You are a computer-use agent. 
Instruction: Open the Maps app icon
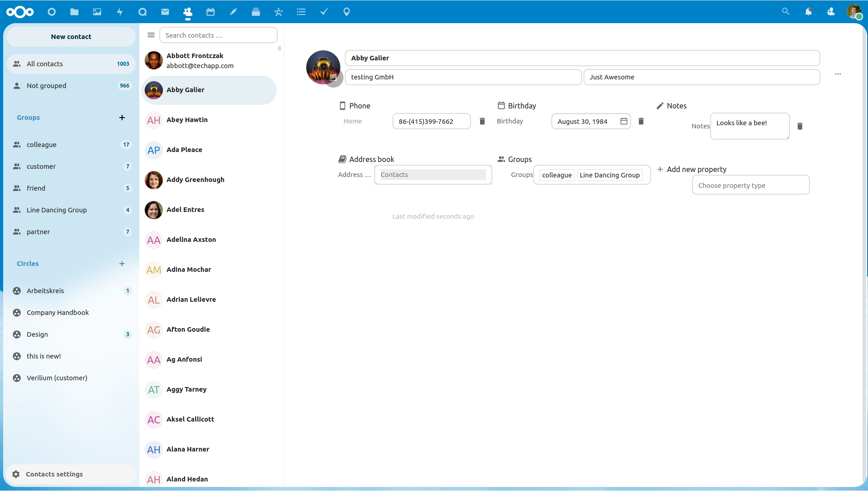[347, 12]
